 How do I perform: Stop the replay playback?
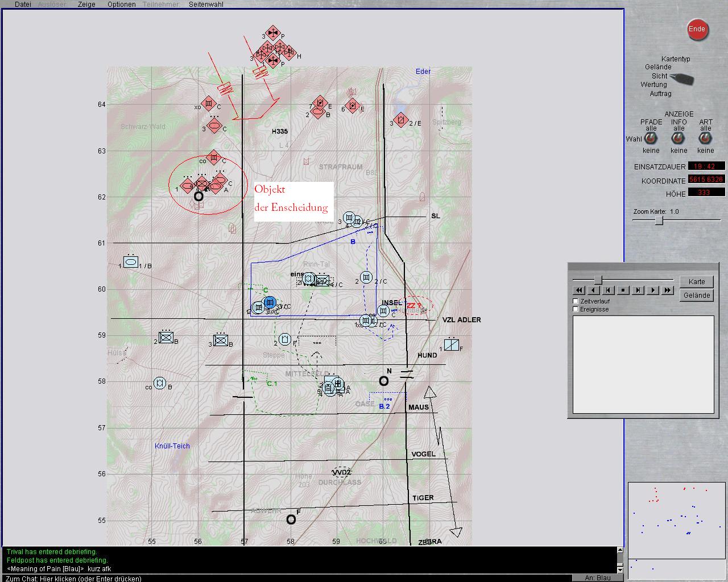pyautogui.click(x=623, y=290)
